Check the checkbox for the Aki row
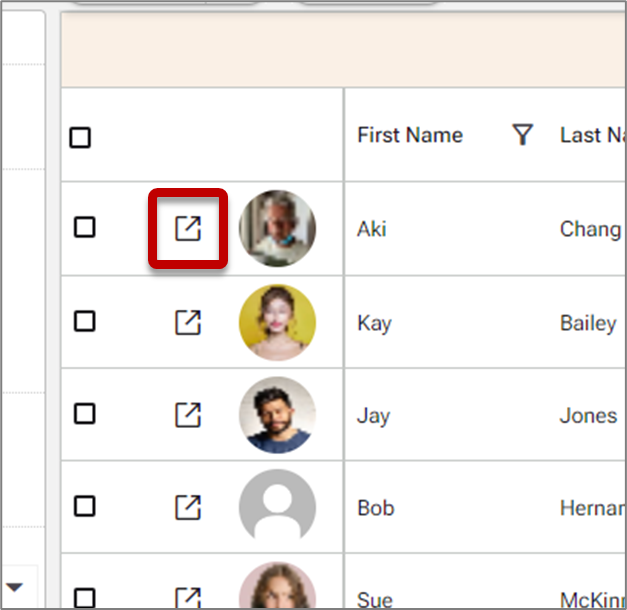 pos(85,228)
